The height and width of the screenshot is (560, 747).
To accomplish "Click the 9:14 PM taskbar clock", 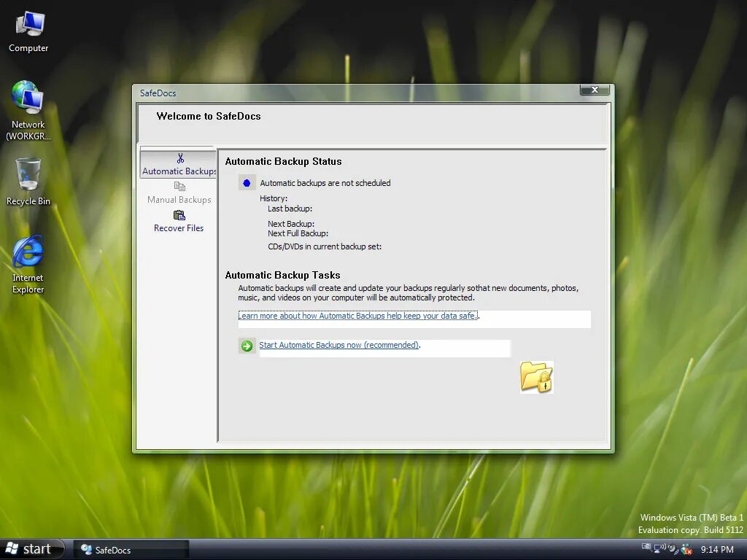I will [717, 550].
